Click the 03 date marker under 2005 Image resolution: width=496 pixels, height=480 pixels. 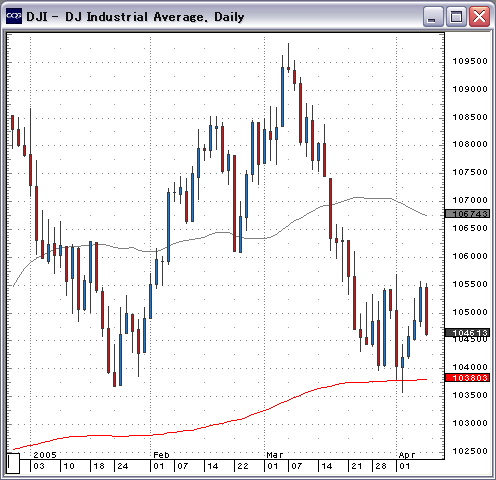[39, 466]
